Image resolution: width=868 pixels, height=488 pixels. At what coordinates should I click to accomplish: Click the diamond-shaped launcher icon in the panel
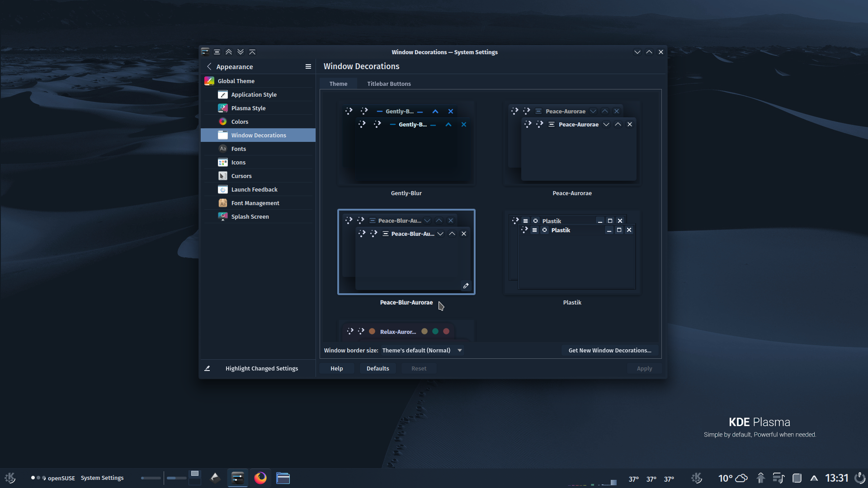(215, 478)
